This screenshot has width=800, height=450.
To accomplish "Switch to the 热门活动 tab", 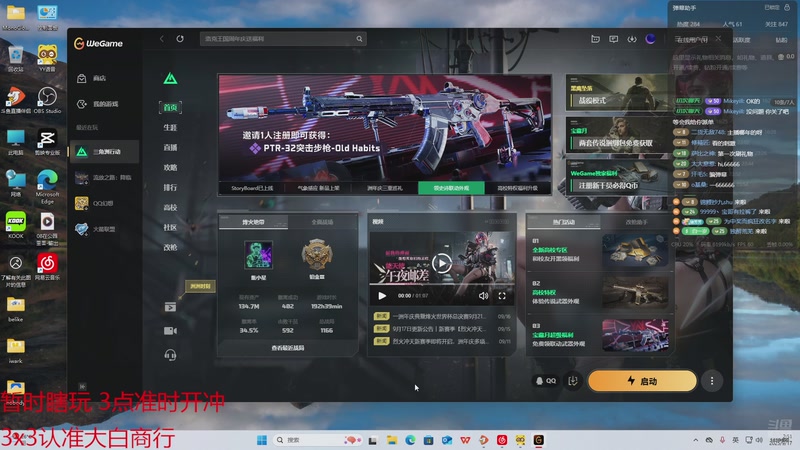I will 564,222.
